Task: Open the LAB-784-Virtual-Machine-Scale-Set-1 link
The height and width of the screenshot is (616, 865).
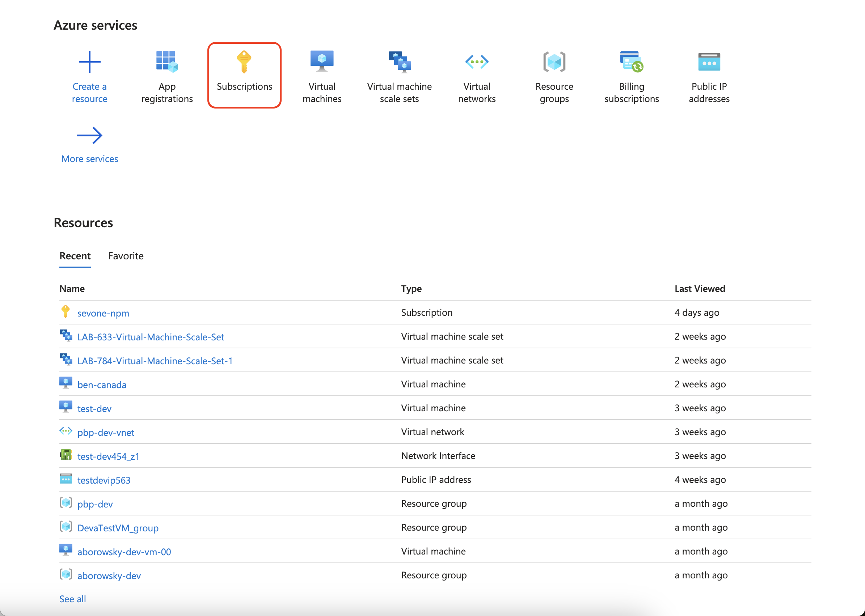Action: click(155, 361)
